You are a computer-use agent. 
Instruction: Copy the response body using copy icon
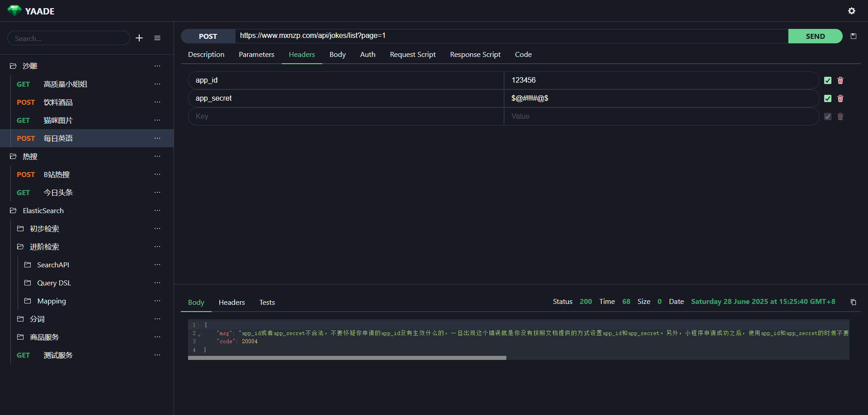click(853, 302)
